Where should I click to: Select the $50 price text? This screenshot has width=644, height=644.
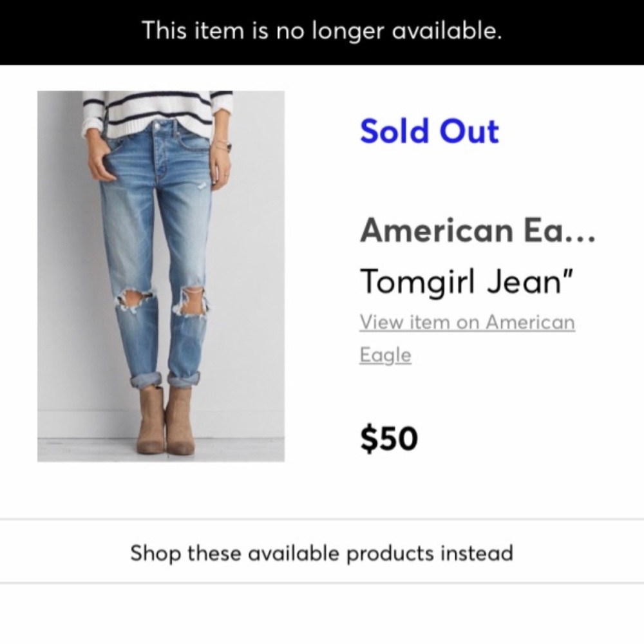point(389,438)
